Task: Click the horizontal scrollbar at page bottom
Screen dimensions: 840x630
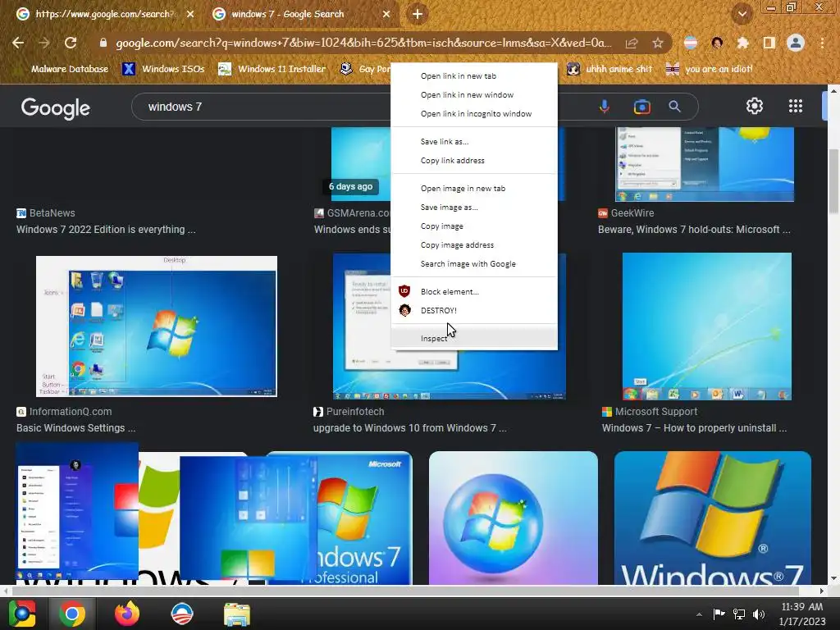Action: [x=405, y=591]
